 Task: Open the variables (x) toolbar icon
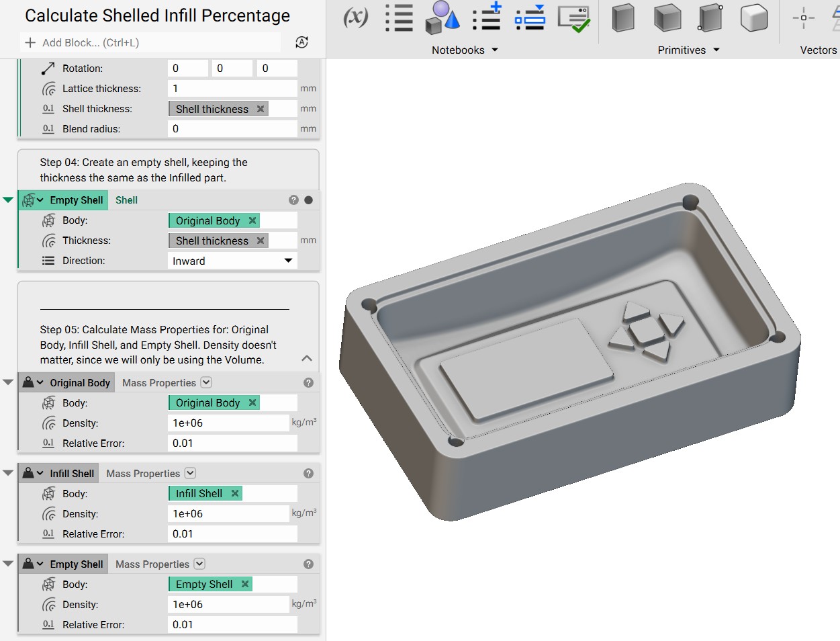[356, 17]
